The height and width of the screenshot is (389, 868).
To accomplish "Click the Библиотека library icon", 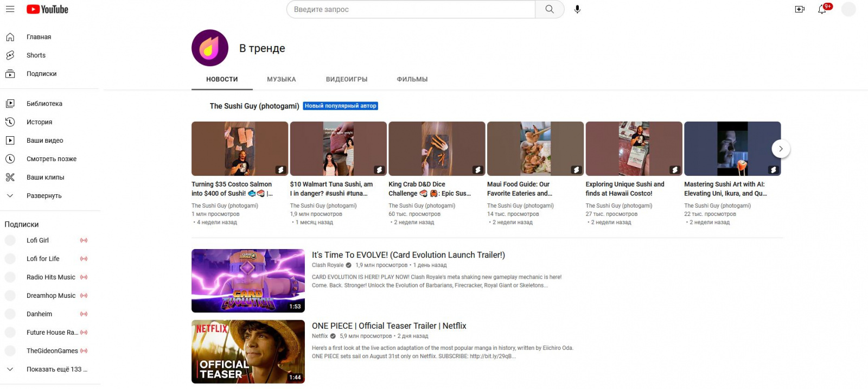I will pyautogui.click(x=10, y=104).
